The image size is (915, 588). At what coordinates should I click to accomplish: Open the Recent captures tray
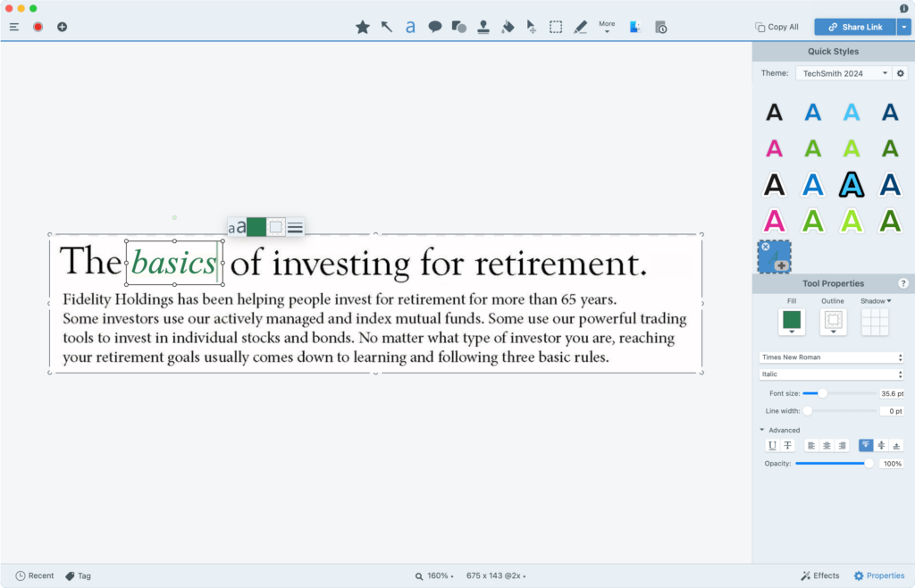click(35, 575)
